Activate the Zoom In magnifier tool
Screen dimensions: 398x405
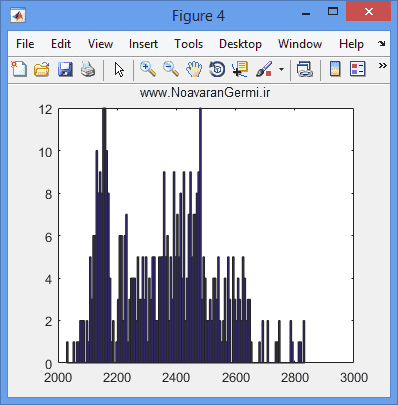point(148,69)
